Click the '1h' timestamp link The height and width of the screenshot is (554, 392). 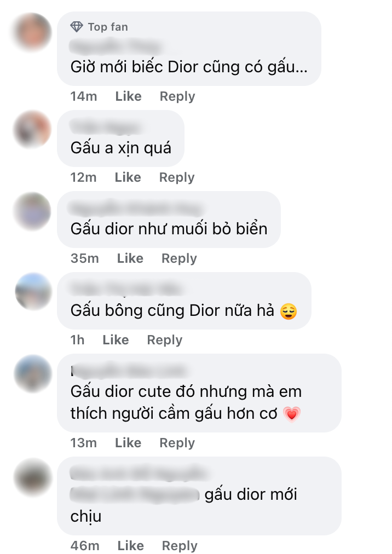point(78,339)
